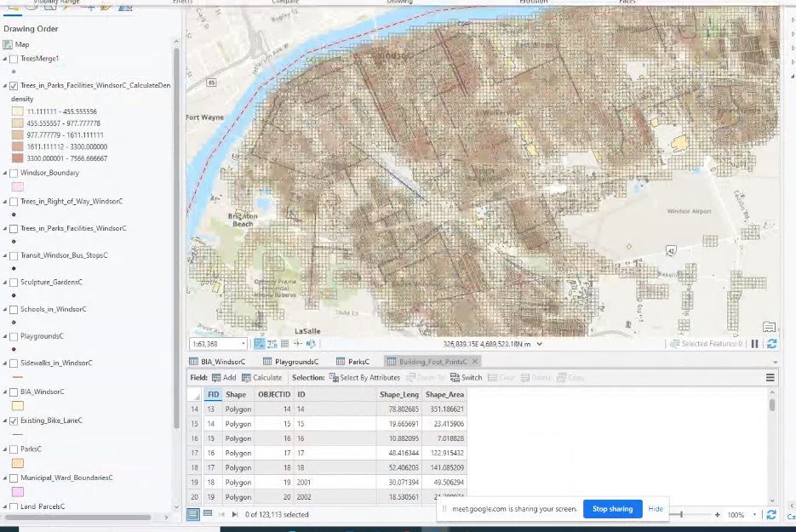The height and width of the screenshot is (532, 796).
Task: Click the 3300.000001 - 7566.666667 density swatch
Action: tap(17, 158)
